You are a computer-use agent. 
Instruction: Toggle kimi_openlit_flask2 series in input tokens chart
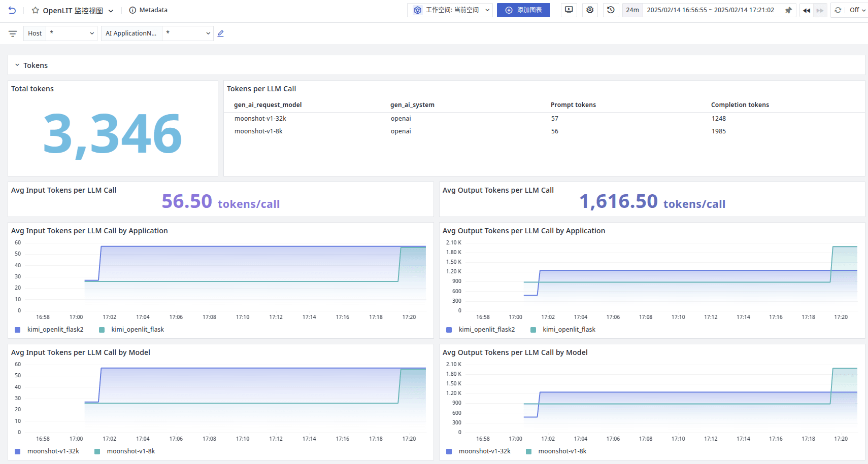pyautogui.click(x=55, y=330)
